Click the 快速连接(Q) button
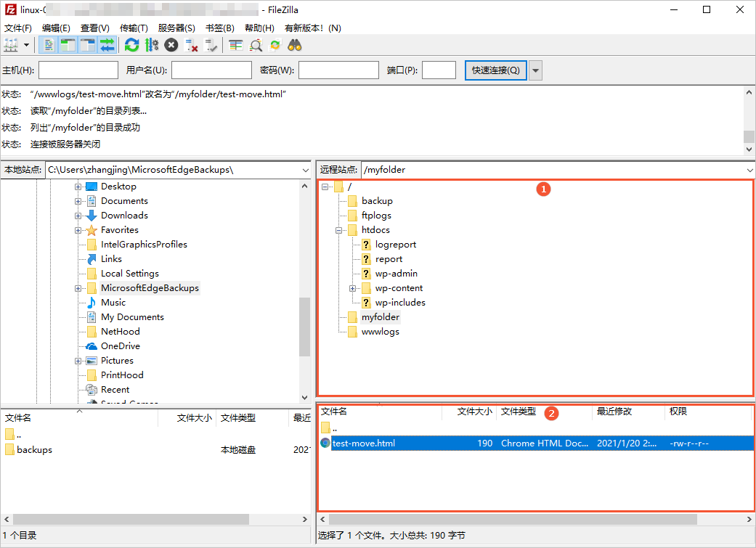The image size is (756, 548). point(495,70)
